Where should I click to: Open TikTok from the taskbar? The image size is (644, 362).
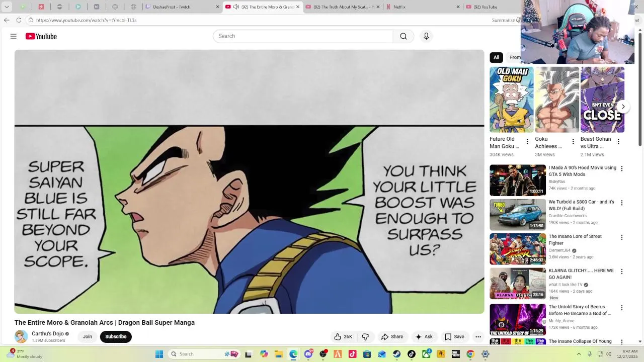click(x=412, y=354)
